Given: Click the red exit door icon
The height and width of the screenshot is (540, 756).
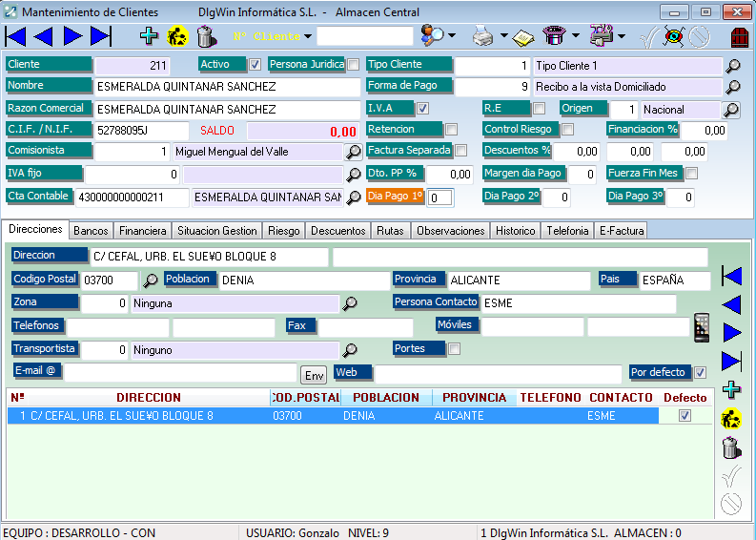Looking at the screenshot, I should pos(740,36).
